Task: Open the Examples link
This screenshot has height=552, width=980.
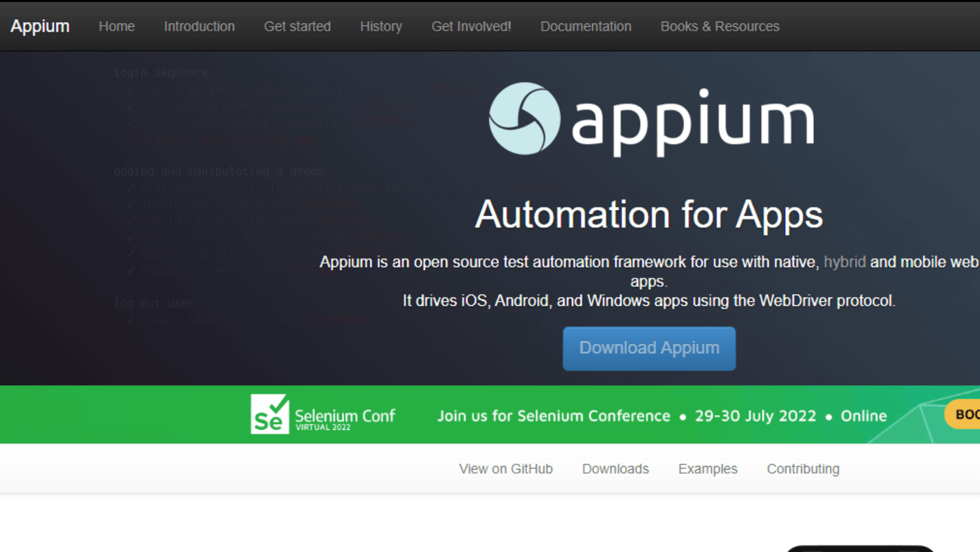Action: click(x=708, y=469)
